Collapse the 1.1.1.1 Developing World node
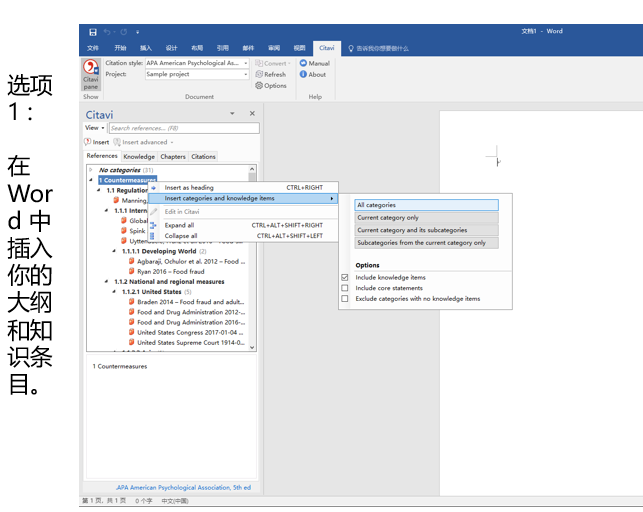The width and height of the screenshot is (643, 512). [114, 251]
